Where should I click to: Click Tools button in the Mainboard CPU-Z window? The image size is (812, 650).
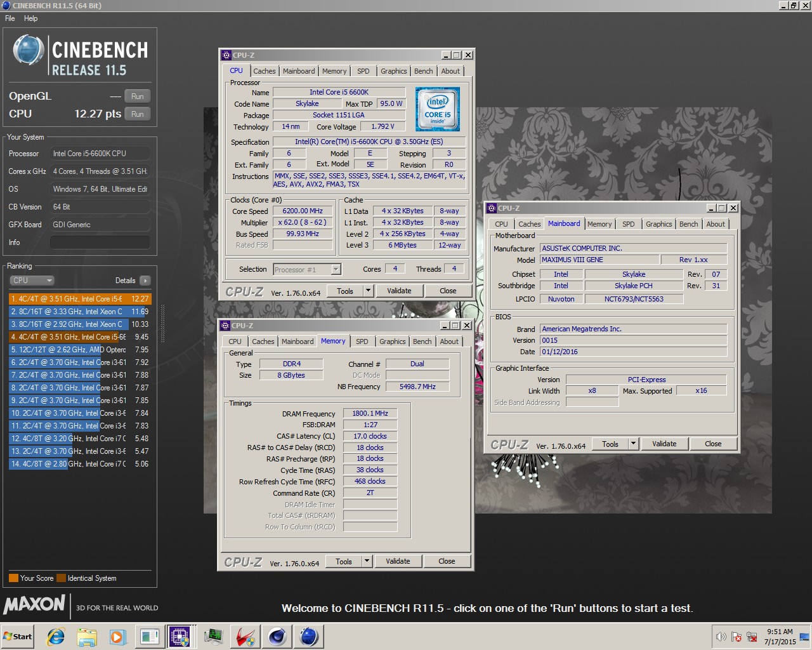pos(610,444)
